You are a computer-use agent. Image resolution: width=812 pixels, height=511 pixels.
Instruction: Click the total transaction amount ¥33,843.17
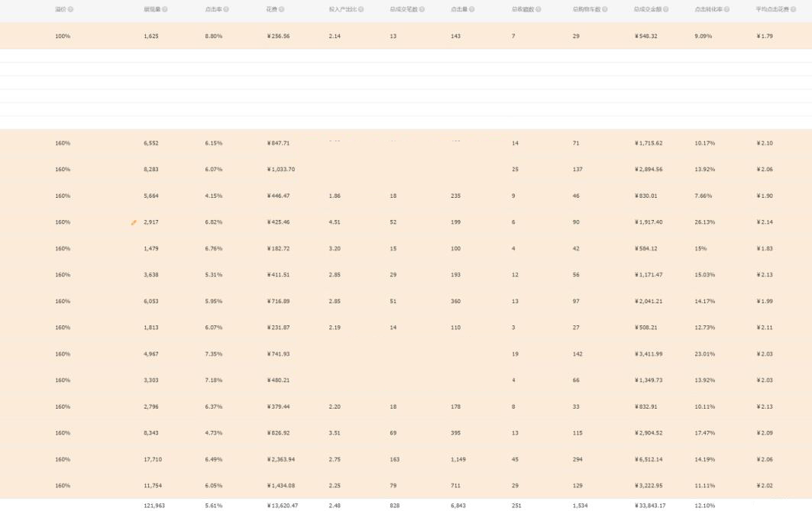650,506
